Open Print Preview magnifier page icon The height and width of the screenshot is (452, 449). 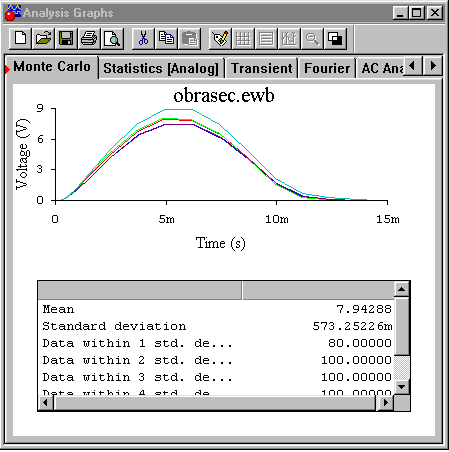[x=112, y=38]
